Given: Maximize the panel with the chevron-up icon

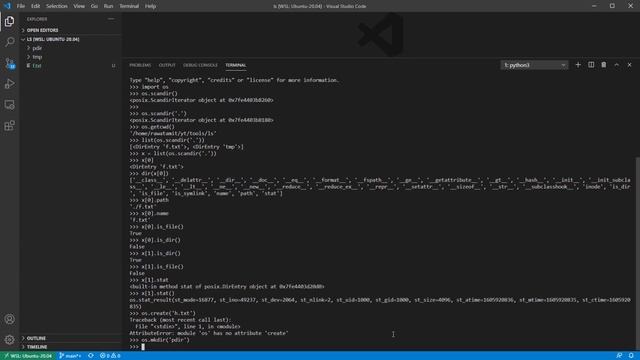Looking at the screenshot, I should [617, 65].
